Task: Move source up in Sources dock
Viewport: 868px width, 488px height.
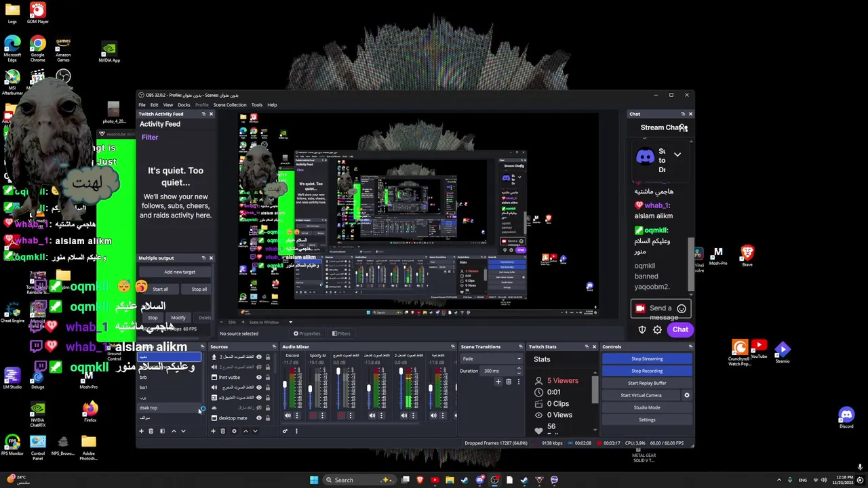Action: coord(245,431)
